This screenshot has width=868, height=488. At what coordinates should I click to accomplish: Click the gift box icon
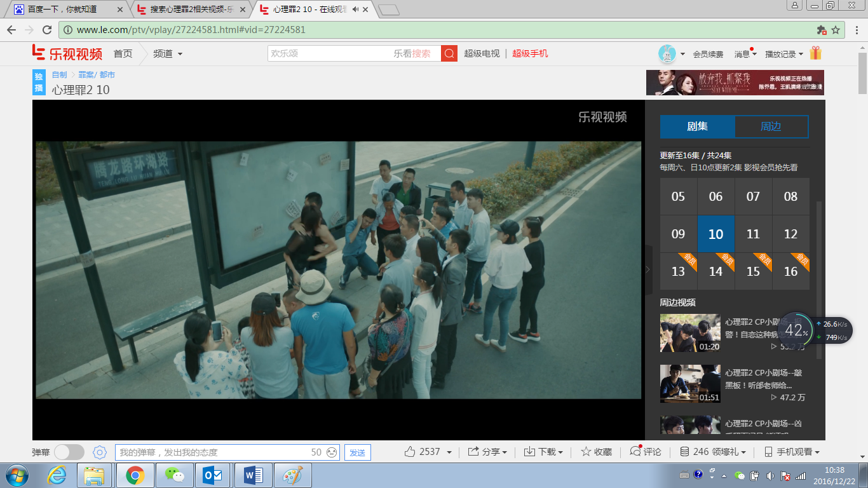(816, 54)
